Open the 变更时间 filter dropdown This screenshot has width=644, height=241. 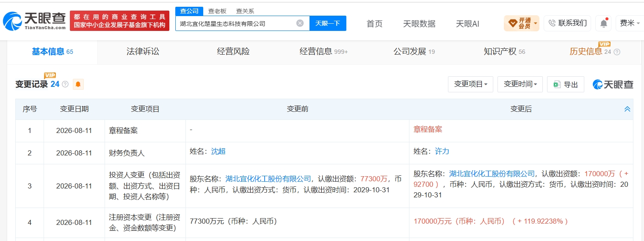(x=520, y=84)
